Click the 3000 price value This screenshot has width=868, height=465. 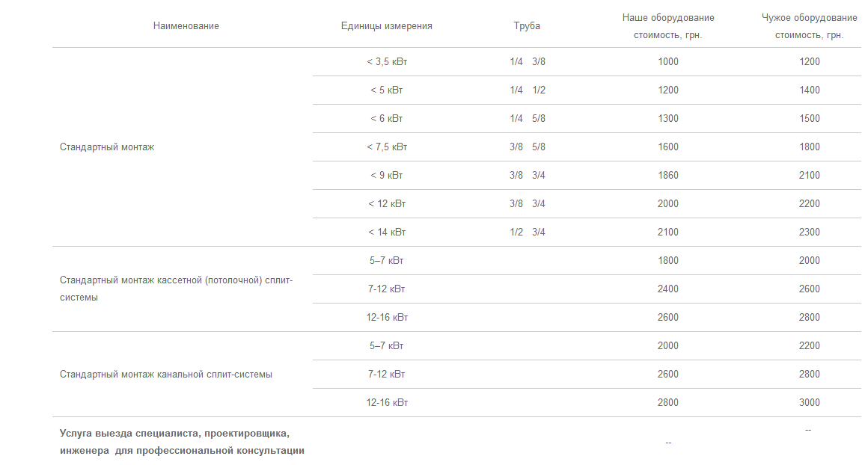coord(809,403)
